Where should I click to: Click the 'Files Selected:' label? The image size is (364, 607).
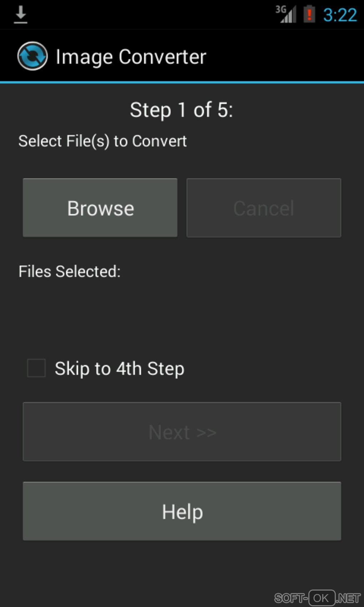coord(70,271)
